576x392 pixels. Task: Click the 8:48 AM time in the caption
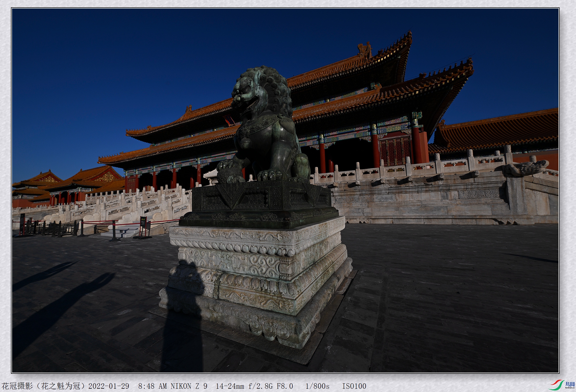point(152,386)
